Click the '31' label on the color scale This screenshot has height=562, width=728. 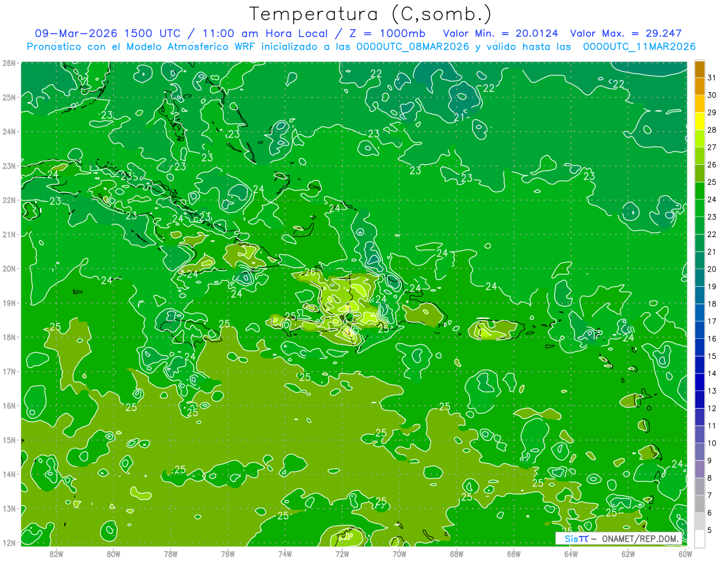[712, 78]
